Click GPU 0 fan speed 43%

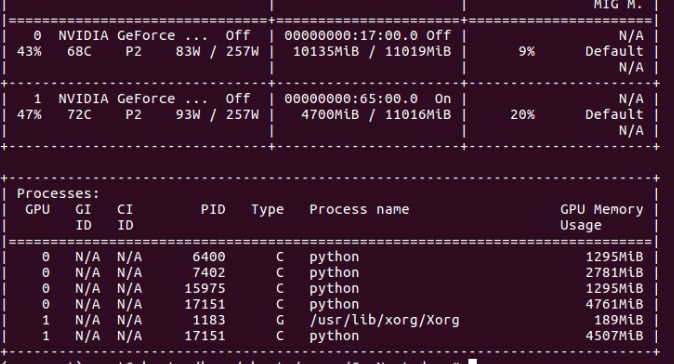point(29,52)
